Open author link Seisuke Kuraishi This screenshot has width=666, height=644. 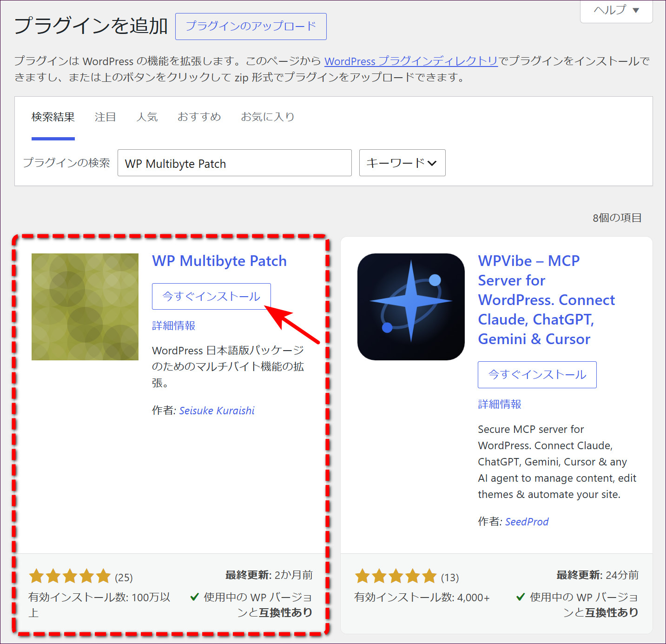pos(217,411)
